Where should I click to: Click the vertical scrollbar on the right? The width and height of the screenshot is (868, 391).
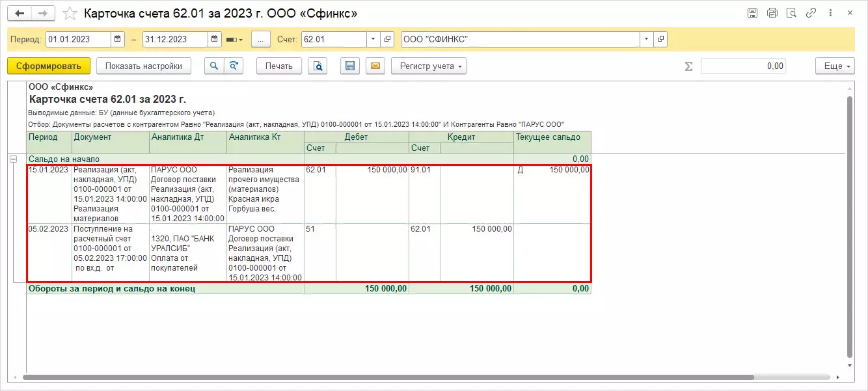(x=850, y=226)
